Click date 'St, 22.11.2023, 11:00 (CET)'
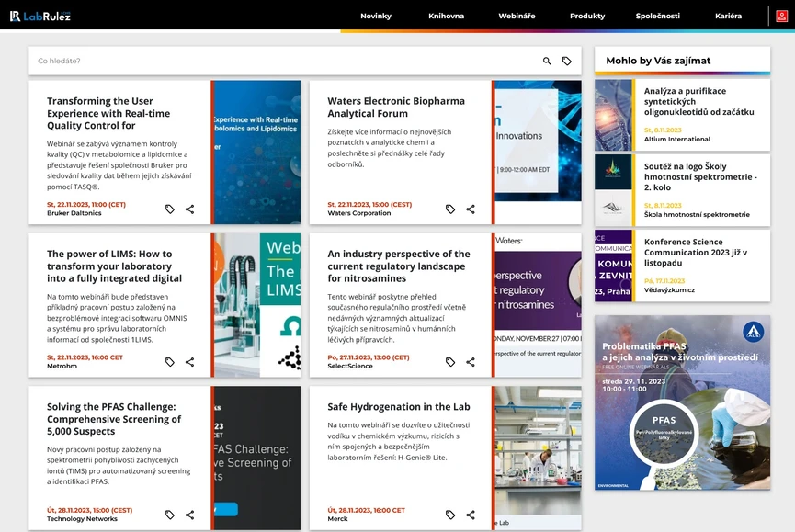This screenshot has width=795, height=532. click(x=86, y=205)
